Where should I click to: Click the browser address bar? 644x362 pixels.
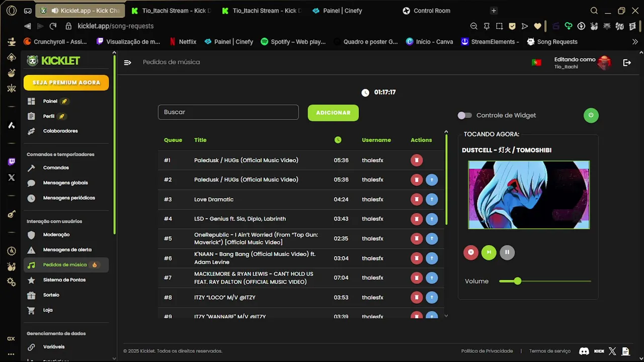point(267,26)
